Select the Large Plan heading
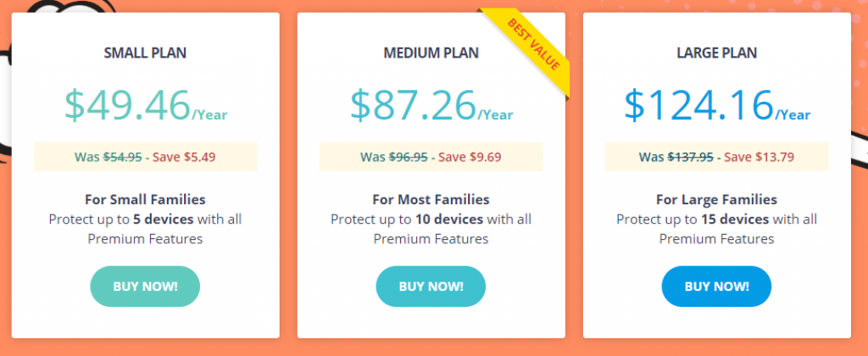Image resolution: width=868 pixels, height=356 pixels. coord(717,53)
